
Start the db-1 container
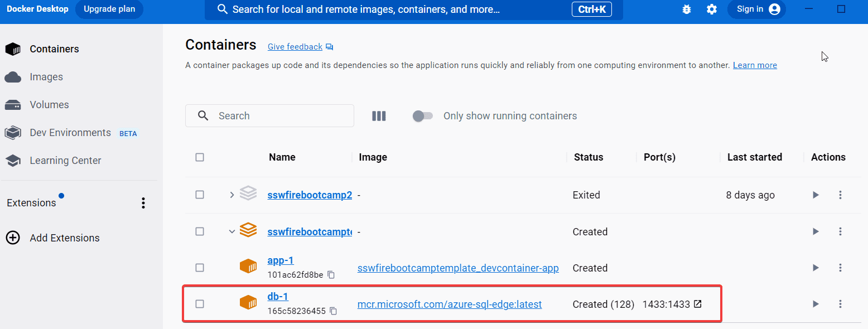tap(816, 304)
